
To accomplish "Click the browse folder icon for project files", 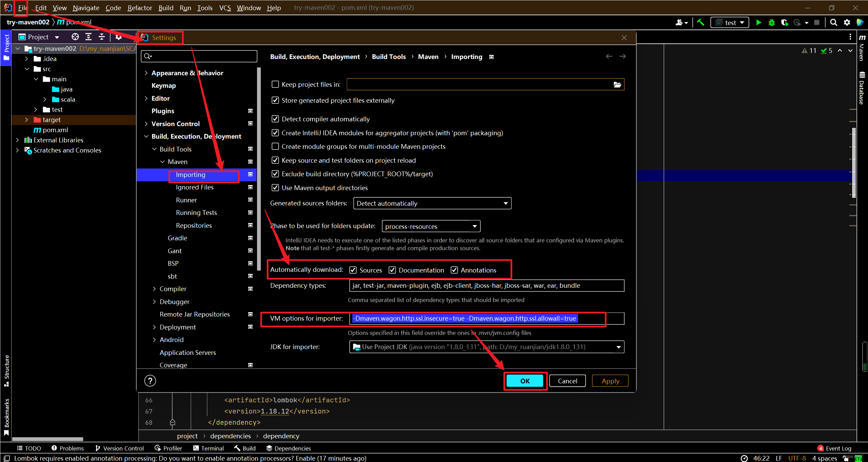I will pyautogui.click(x=617, y=85).
